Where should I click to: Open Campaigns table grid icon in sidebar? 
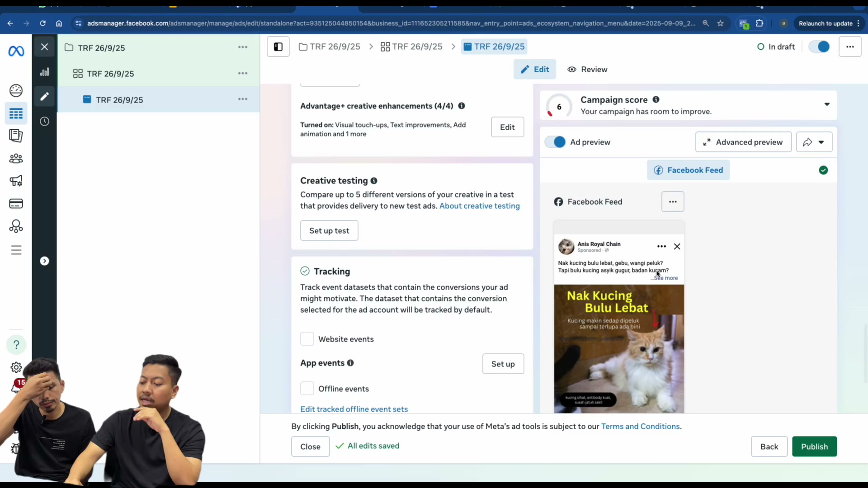coord(16,113)
